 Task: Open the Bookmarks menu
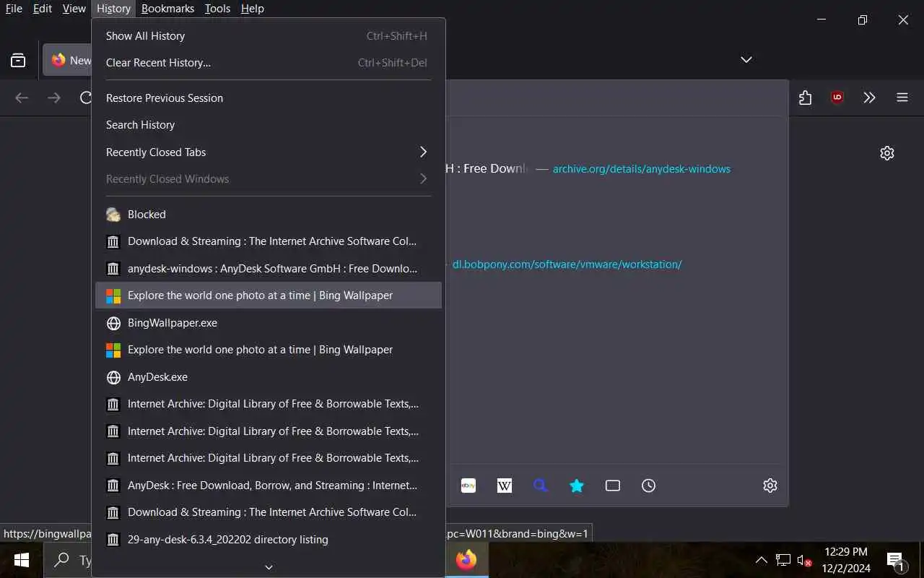pos(167,9)
